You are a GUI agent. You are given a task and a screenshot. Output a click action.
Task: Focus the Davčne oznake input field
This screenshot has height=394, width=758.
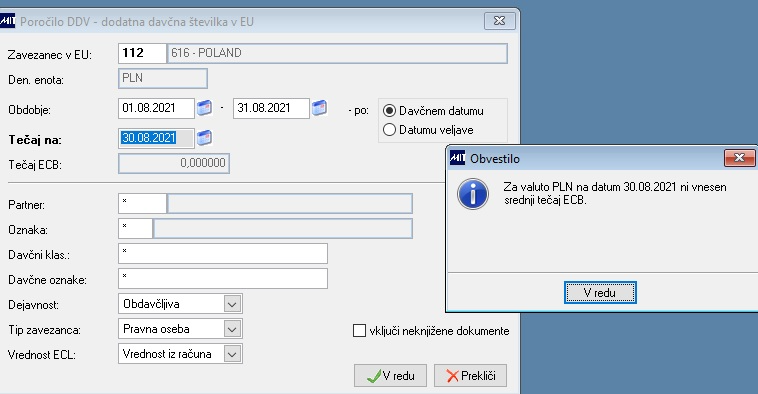pyautogui.click(x=223, y=279)
